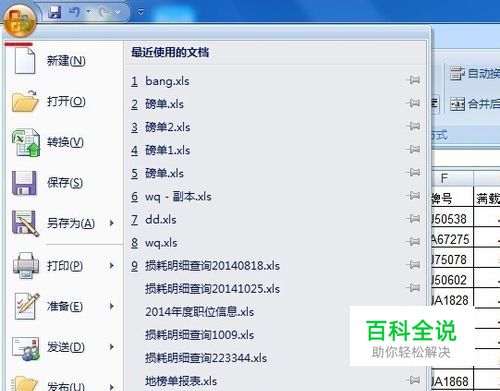
Task: Click the wrap text icon in the ribbon
Action: coord(457,73)
